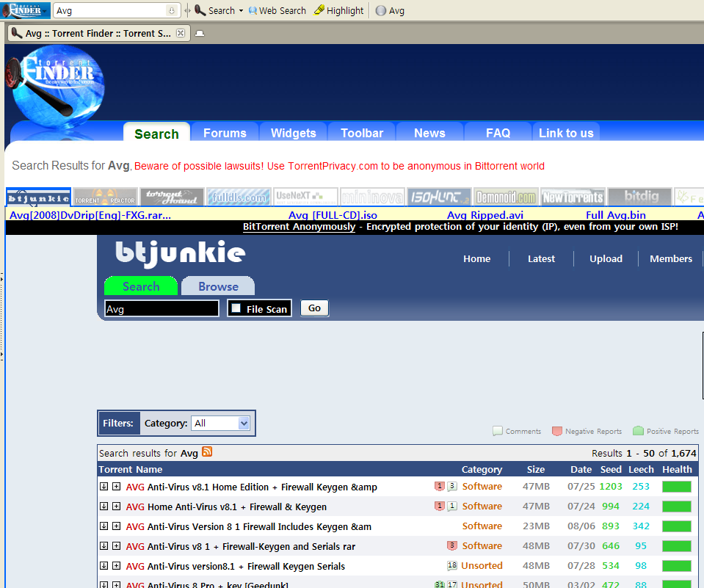Toggle the Highlight marker tool

coord(339,10)
